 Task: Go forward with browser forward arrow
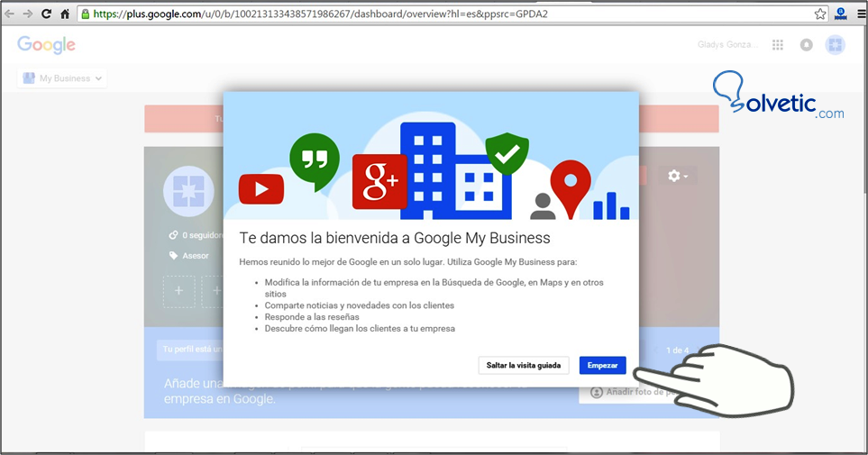[28, 14]
